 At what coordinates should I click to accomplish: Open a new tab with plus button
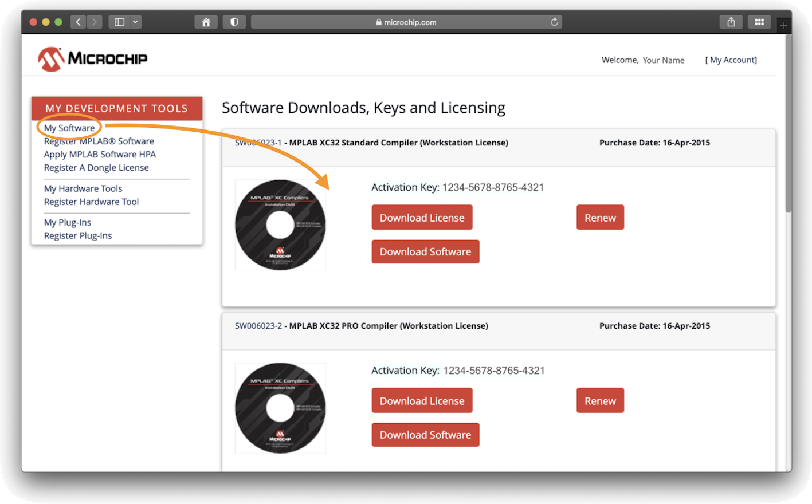pyautogui.click(x=783, y=25)
